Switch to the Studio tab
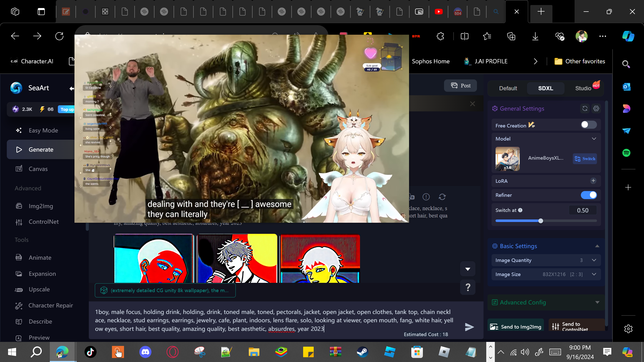This screenshot has width=644, height=362. pyautogui.click(x=583, y=88)
